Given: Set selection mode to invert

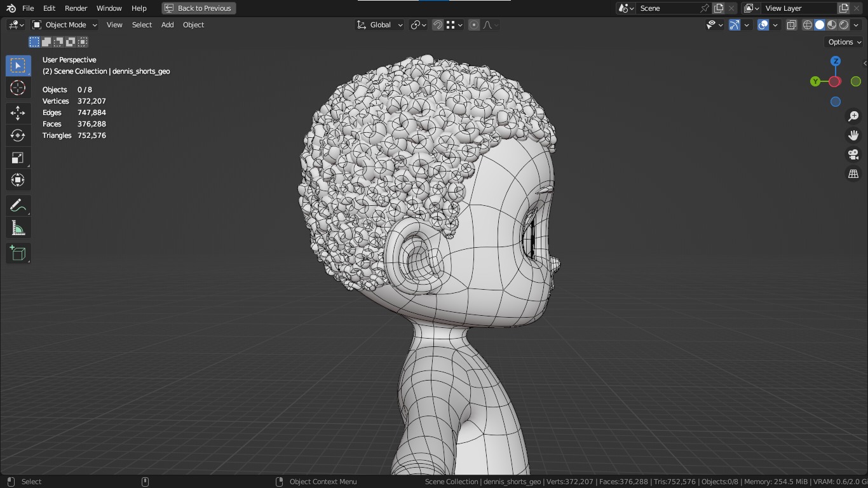Looking at the screenshot, I should point(71,42).
